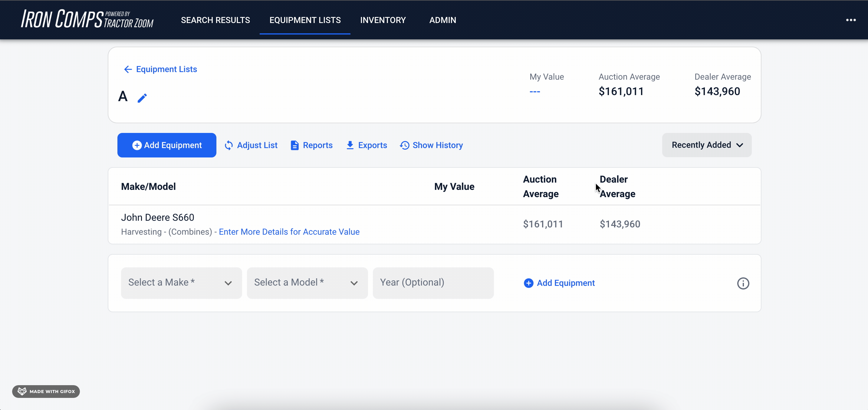This screenshot has width=868, height=410.
Task: Go to the Admin tab
Action: coord(442,20)
